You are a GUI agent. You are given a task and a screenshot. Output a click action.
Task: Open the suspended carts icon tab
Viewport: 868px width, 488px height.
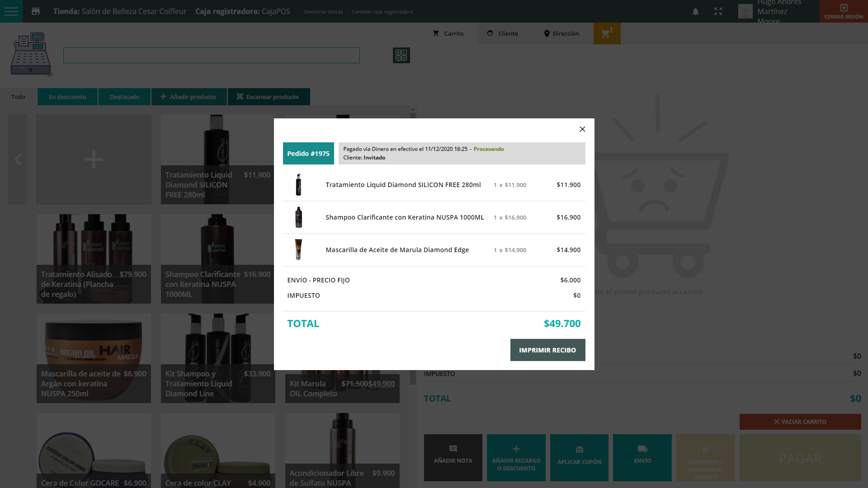coord(607,33)
